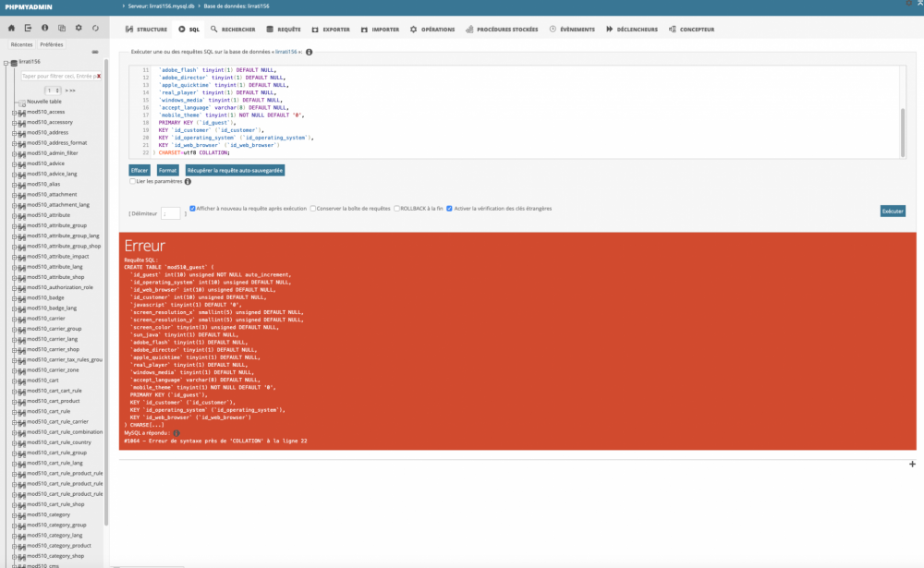Open the copy/SQL docs icon in sidebar

(x=62, y=28)
